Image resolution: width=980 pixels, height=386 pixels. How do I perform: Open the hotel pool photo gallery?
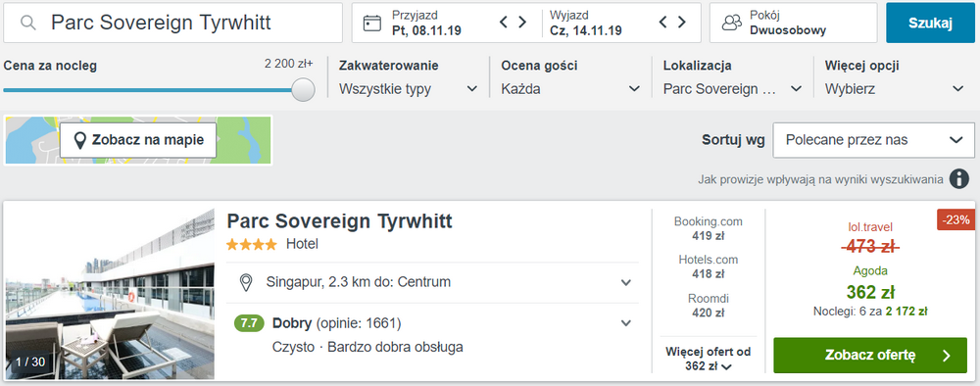110,294
